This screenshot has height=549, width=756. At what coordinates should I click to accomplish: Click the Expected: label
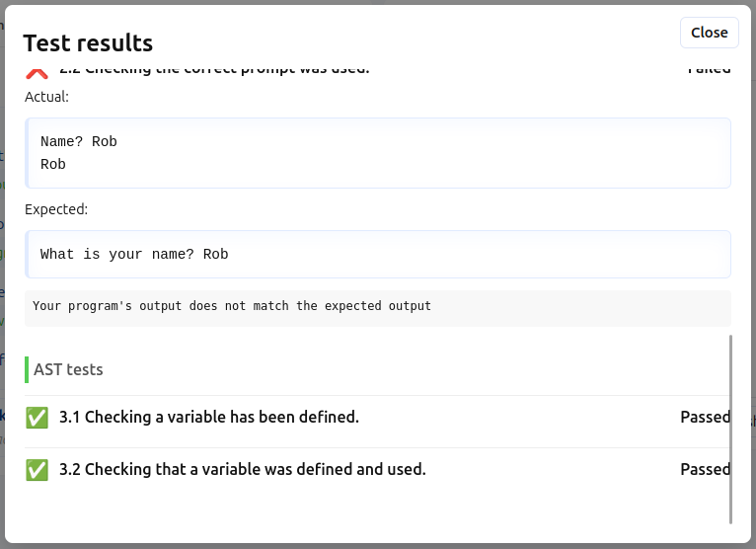point(56,209)
